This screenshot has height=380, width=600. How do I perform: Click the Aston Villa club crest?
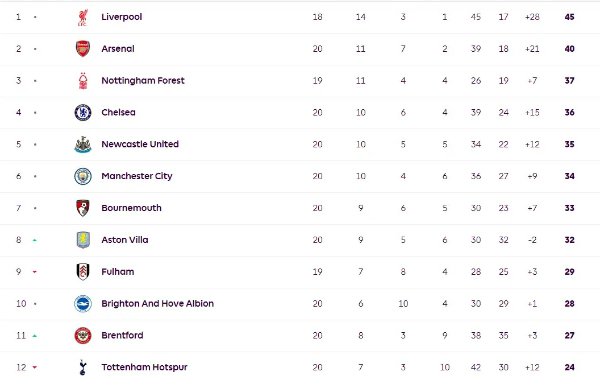(x=83, y=240)
